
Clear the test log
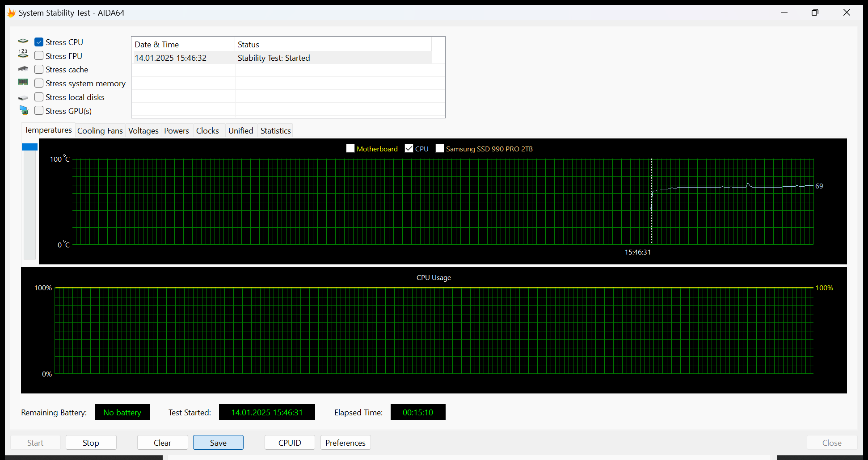tap(162, 443)
